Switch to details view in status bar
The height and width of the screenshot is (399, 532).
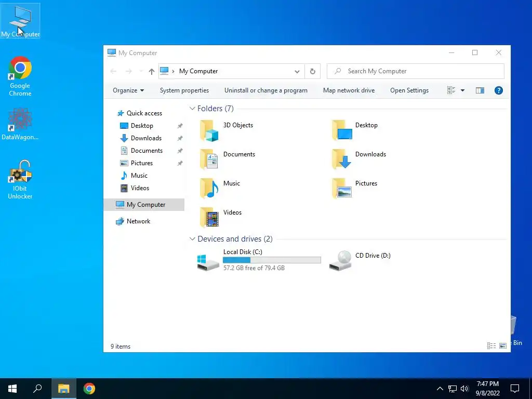point(491,345)
